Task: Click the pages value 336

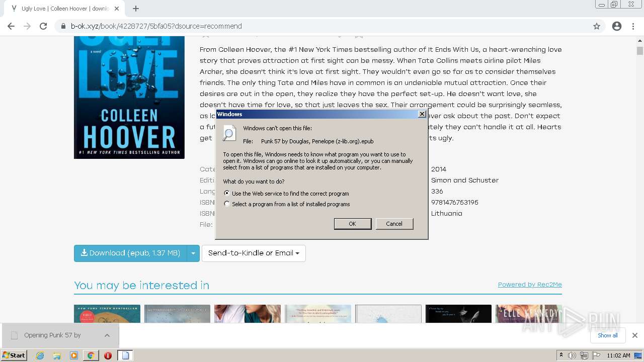Action: click(437, 192)
